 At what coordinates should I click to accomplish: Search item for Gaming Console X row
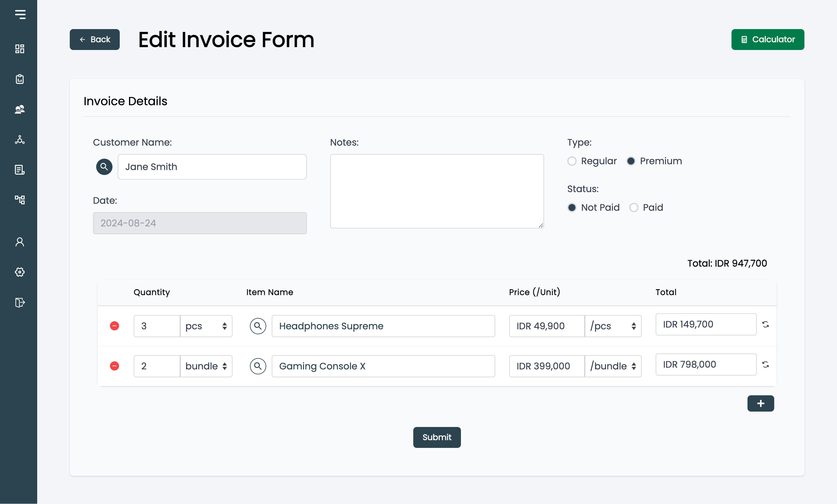[258, 366]
